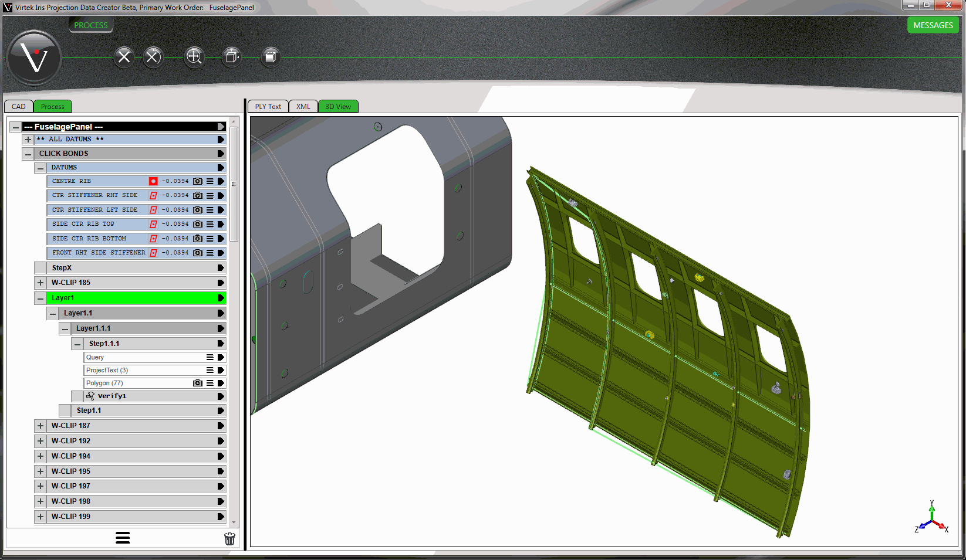The height and width of the screenshot is (560, 966).
Task: Click the play arrow on Layer1 row
Action: [221, 298]
